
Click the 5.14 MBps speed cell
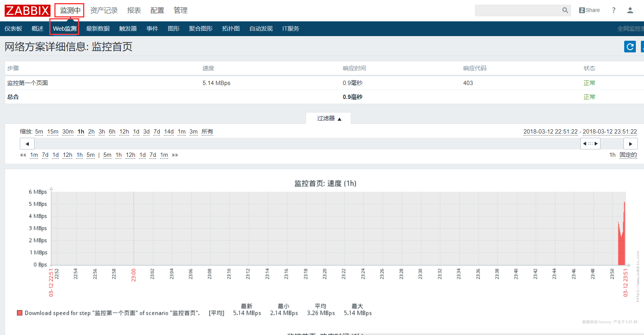(216, 83)
